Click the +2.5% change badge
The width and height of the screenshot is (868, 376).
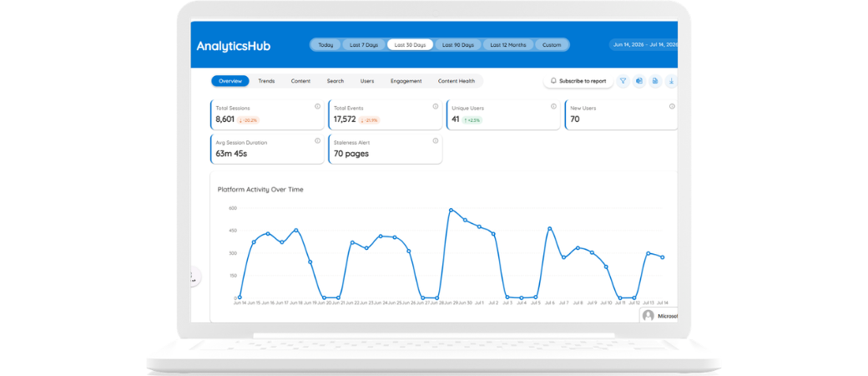click(472, 119)
